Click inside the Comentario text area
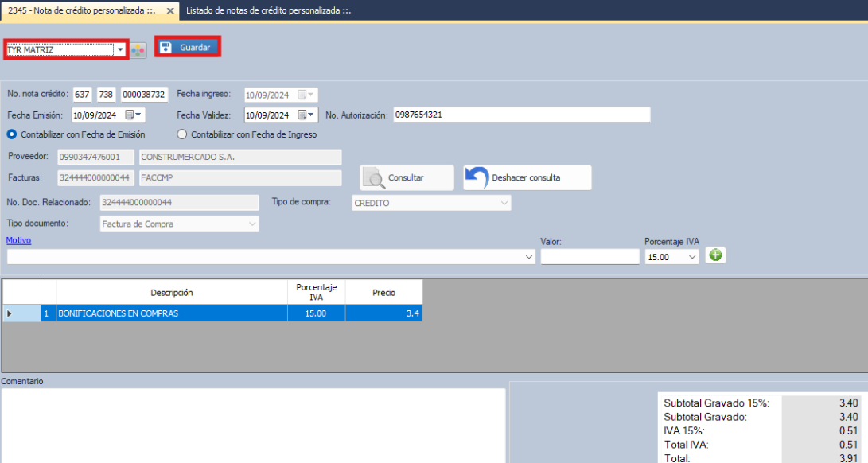Image resolution: width=868 pixels, height=463 pixels. coord(253,425)
